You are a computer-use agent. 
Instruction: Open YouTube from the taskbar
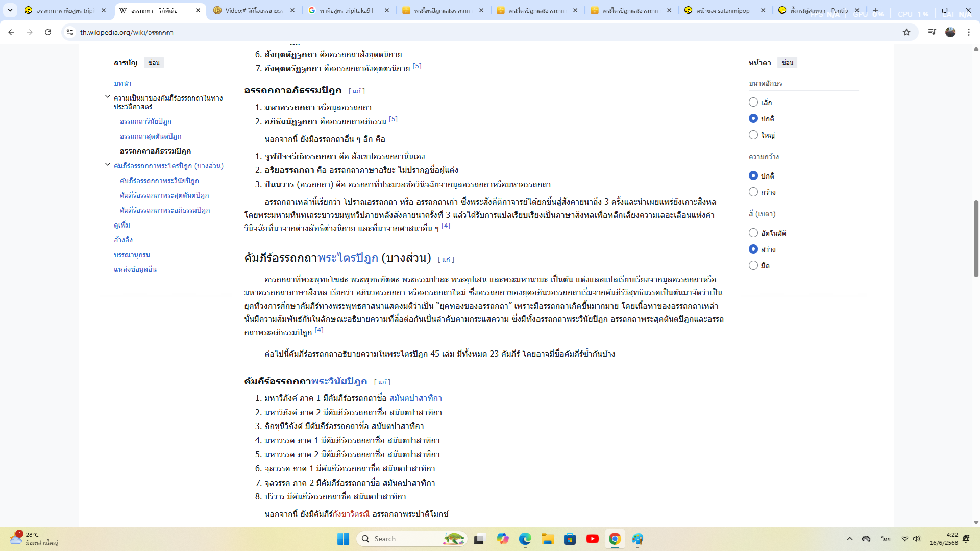593,539
